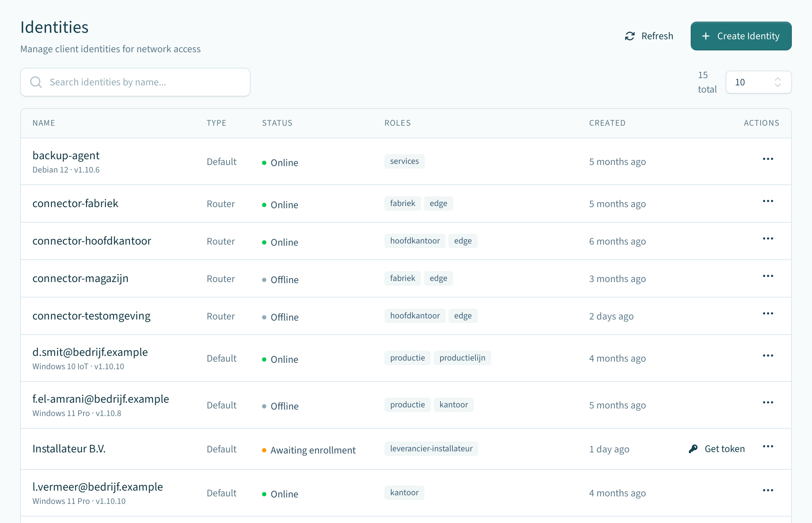Click the ROLES column header
Screen dimensions: 812x523
[x=397, y=123]
